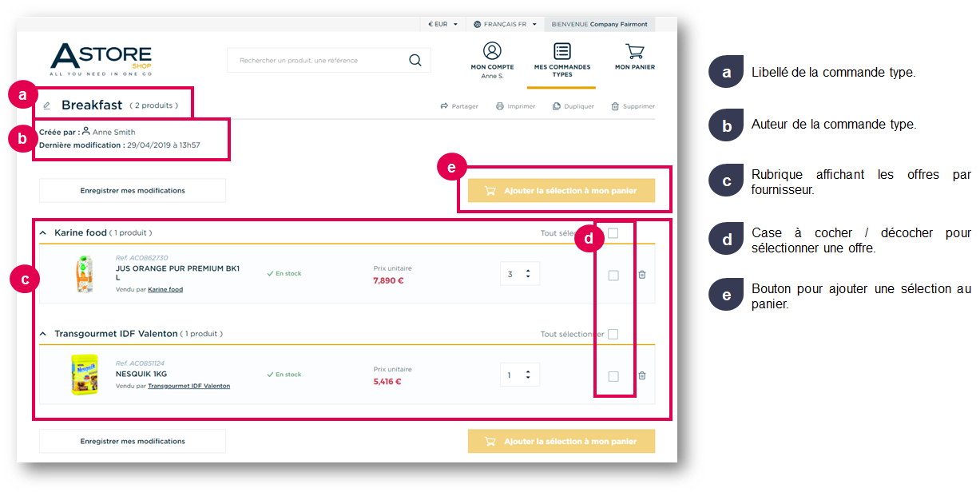
Task: Click the top Enregistrer mes modifications button
Action: click(133, 191)
